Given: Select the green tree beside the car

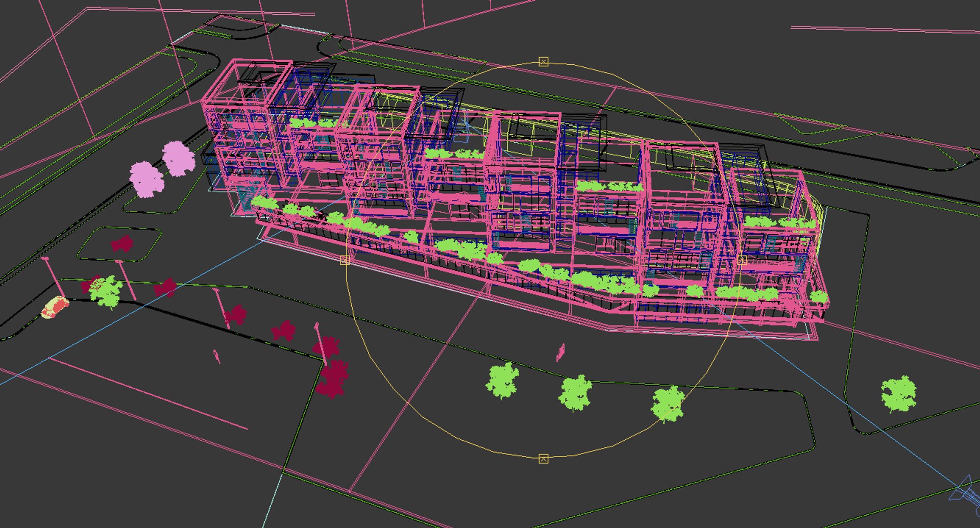Looking at the screenshot, I should tap(106, 292).
